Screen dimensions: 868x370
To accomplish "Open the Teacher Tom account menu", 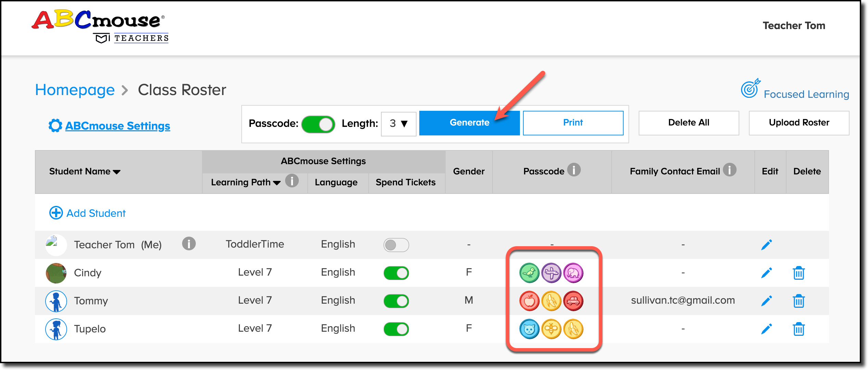I will pos(793,25).
